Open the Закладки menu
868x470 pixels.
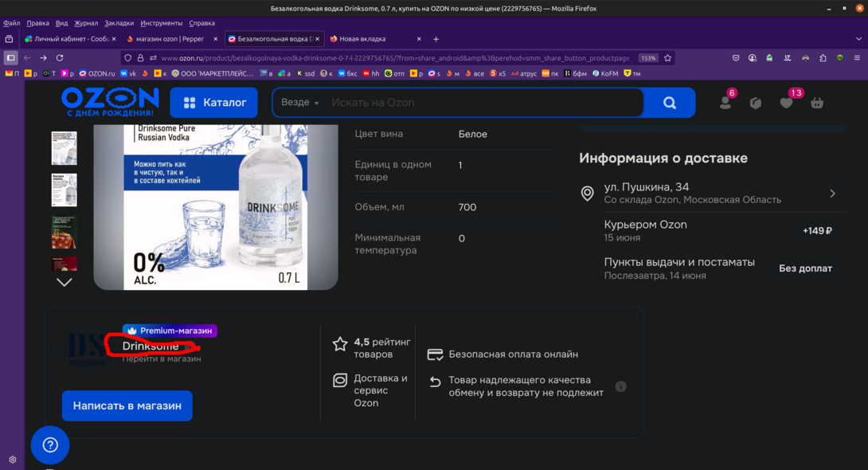pos(119,23)
